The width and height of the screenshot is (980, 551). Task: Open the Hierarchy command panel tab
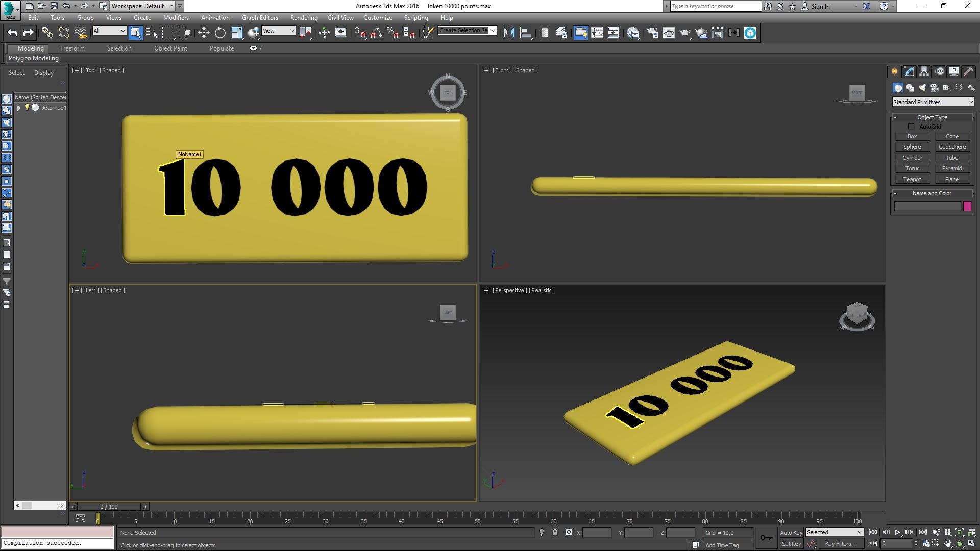point(924,71)
